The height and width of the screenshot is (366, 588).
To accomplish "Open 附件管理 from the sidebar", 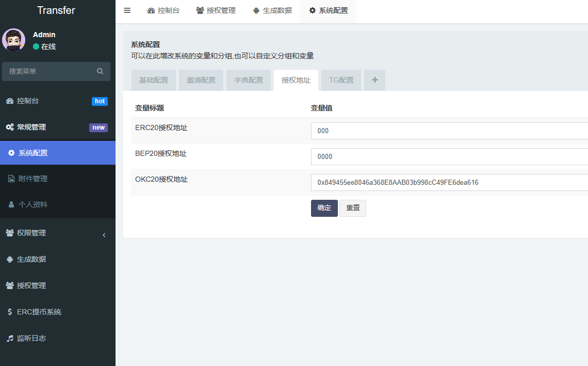I will [33, 179].
